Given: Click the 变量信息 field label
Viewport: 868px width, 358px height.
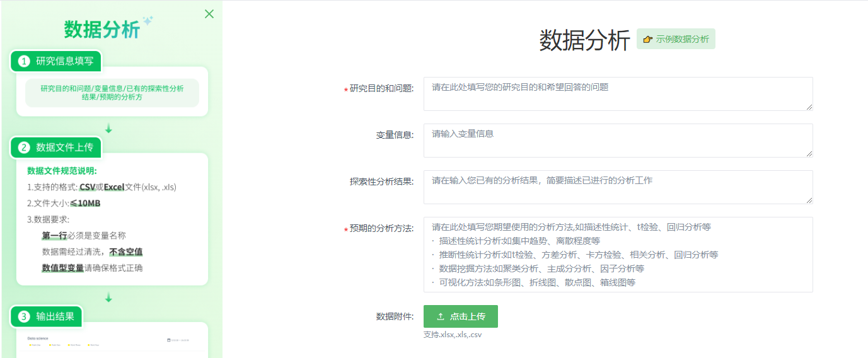Looking at the screenshot, I should click(395, 135).
